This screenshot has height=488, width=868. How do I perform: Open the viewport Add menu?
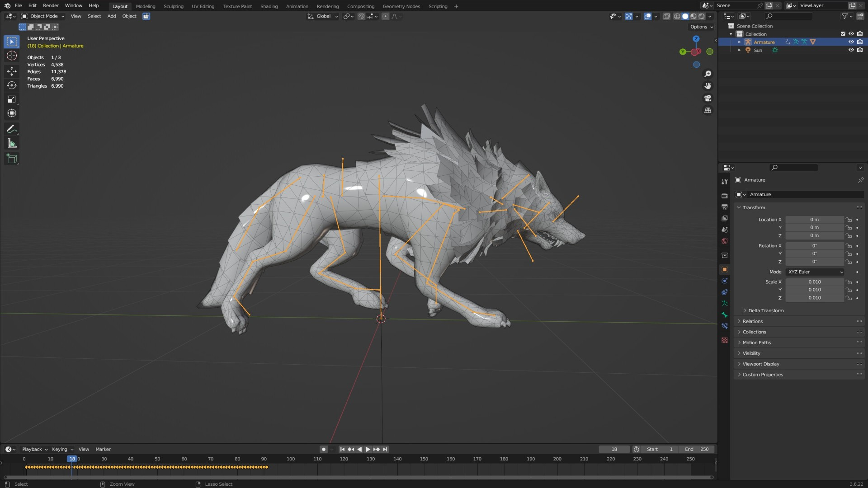coord(111,16)
